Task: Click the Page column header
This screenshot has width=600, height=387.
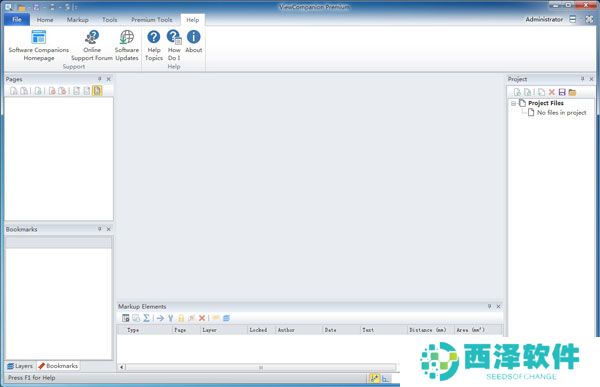Action: click(186, 330)
